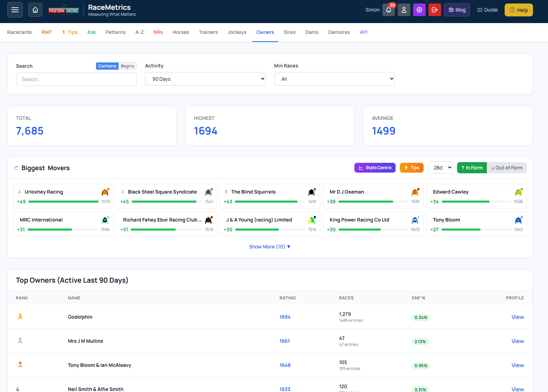Click Mrs J M Mullins silver rank icon
This screenshot has width=548, height=392.
(x=20, y=341)
